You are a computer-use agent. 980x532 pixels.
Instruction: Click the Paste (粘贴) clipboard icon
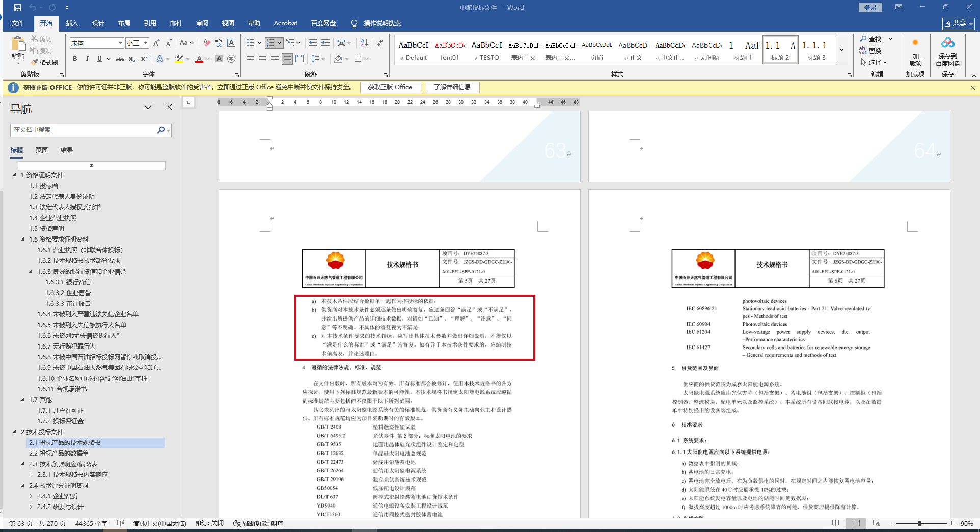coord(18,44)
